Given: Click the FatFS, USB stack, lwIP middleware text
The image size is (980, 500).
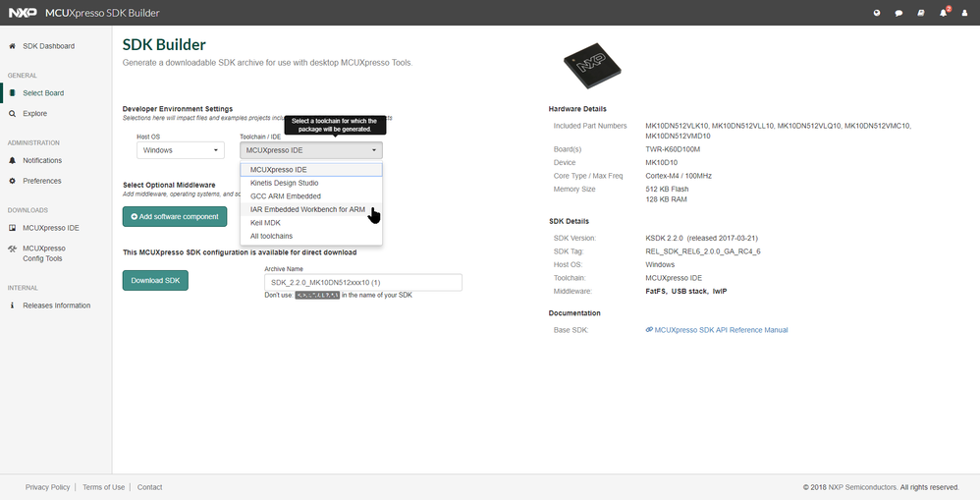Looking at the screenshot, I should coord(686,291).
